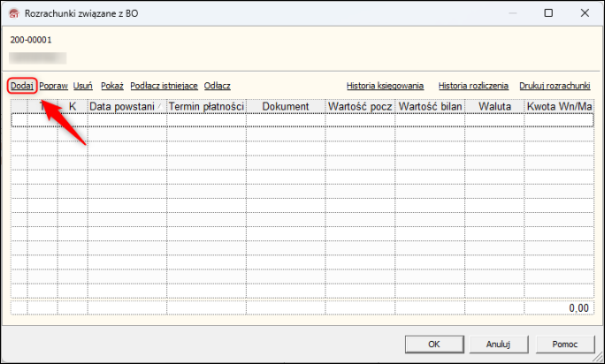Click the Waluta column header
The image size is (605, 364).
[x=494, y=107]
